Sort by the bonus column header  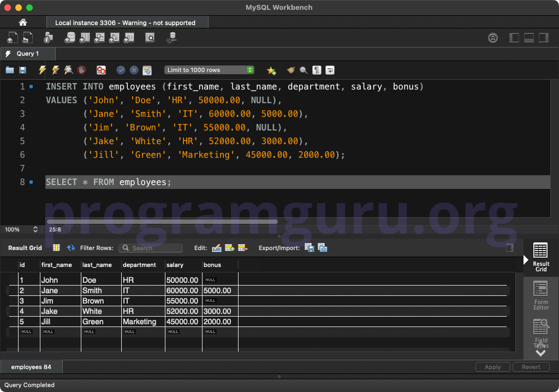220,265
